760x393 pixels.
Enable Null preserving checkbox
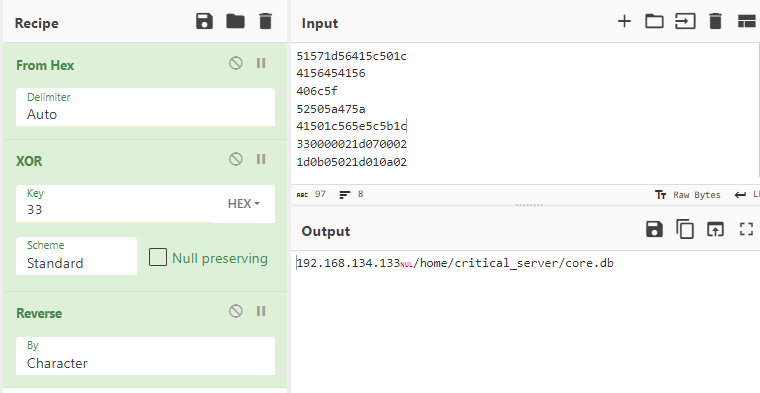(x=158, y=257)
